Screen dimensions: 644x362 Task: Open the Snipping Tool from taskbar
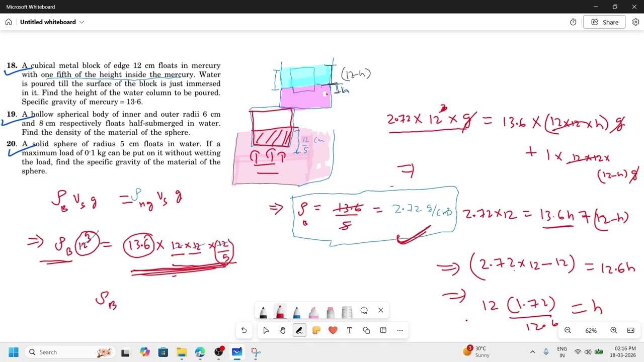pos(256,352)
